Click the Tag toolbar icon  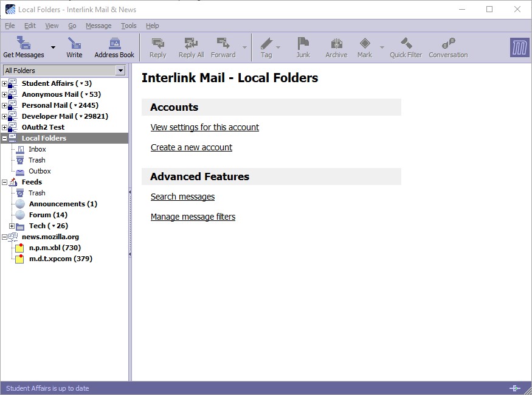(266, 43)
